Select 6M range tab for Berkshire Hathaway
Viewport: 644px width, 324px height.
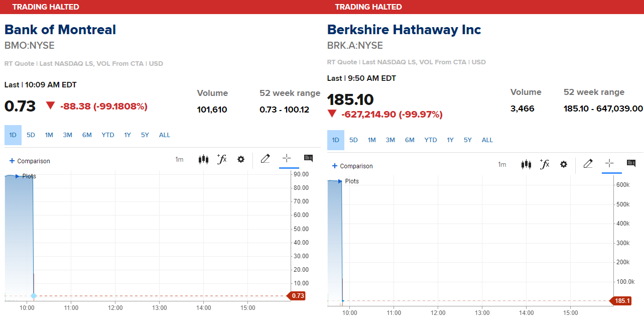410,140
